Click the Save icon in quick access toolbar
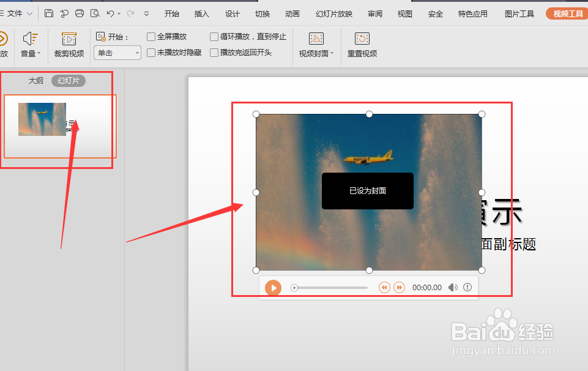Image resolution: width=588 pixels, height=371 pixels. (x=49, y=12)
